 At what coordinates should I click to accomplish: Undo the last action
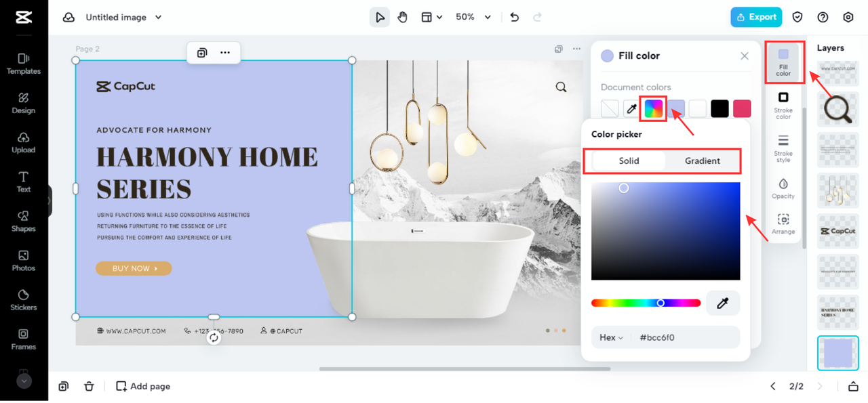click(515, 17)
